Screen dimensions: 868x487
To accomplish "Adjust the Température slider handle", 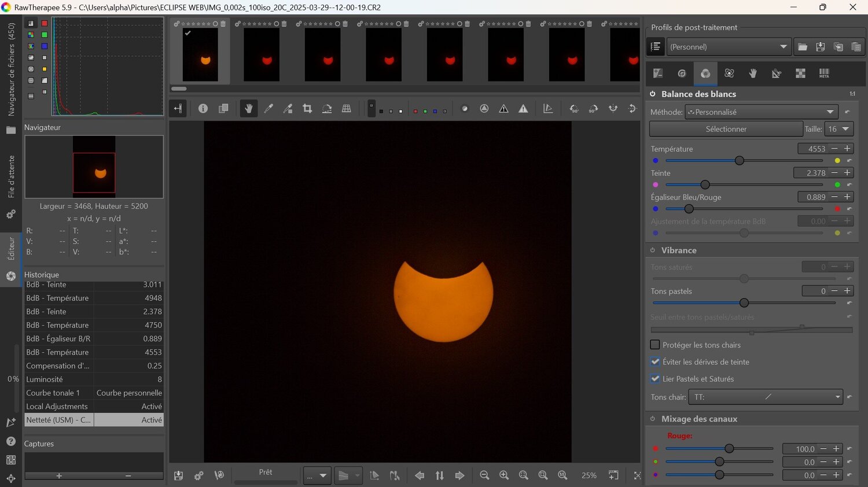I will point(739,161).
